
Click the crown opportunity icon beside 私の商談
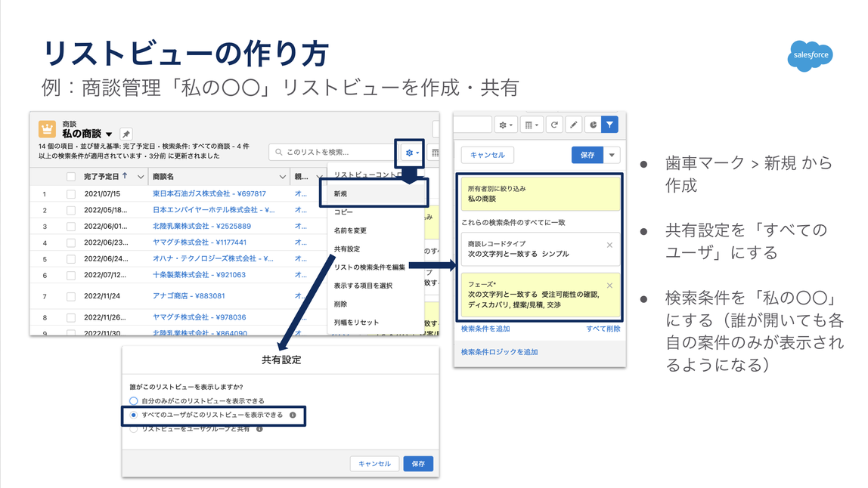point(47,129)
